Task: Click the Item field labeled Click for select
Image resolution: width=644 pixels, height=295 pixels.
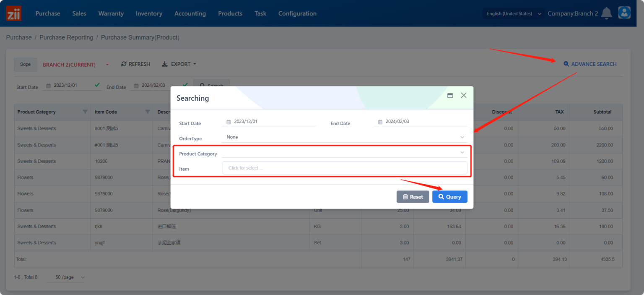Action: click(344, 168)
